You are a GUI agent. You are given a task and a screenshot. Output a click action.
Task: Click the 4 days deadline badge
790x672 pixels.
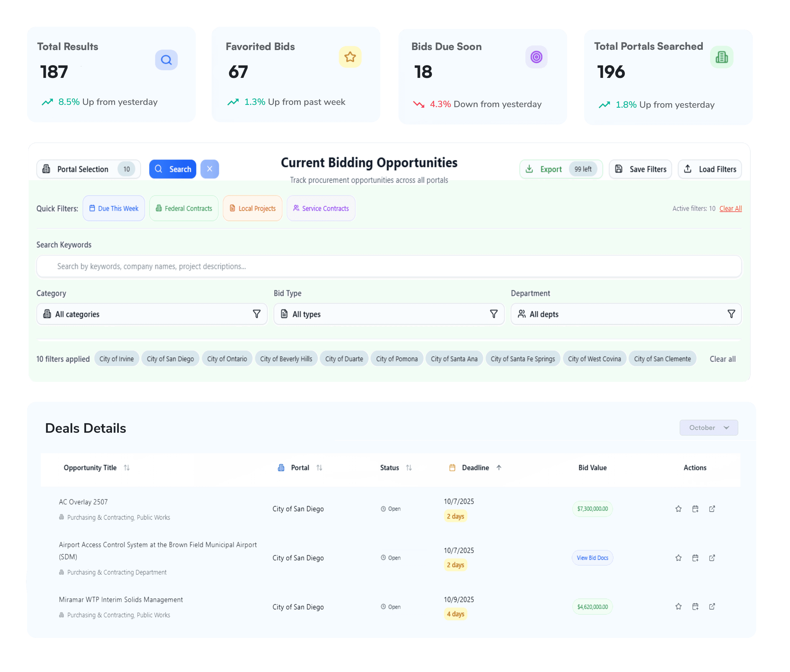455,614
